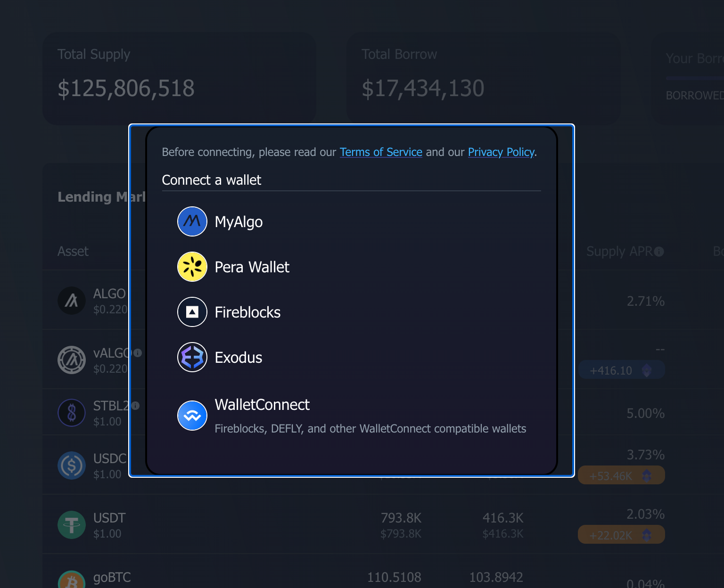
Task: Click the vALGO info icon
Action: 138,353
